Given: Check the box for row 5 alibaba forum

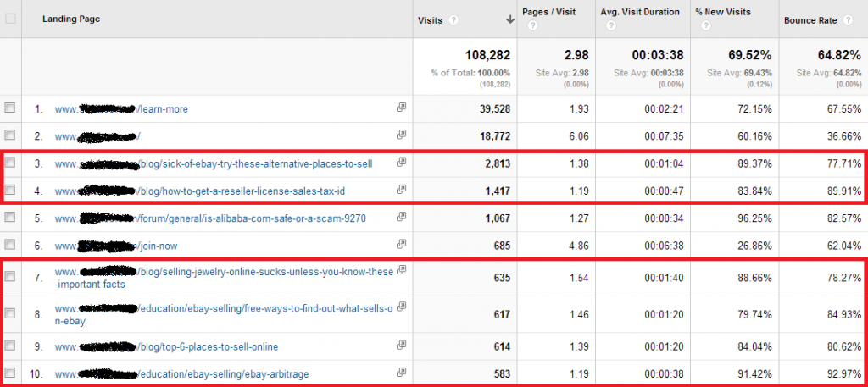Looking at the screenshot, I should tap(10, 218).
